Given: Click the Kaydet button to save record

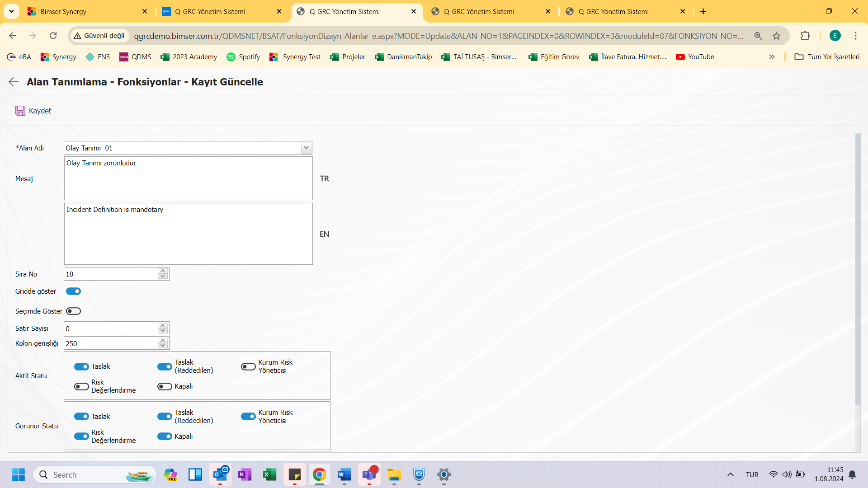Looking at the screenshot, I should coord(33,110).
